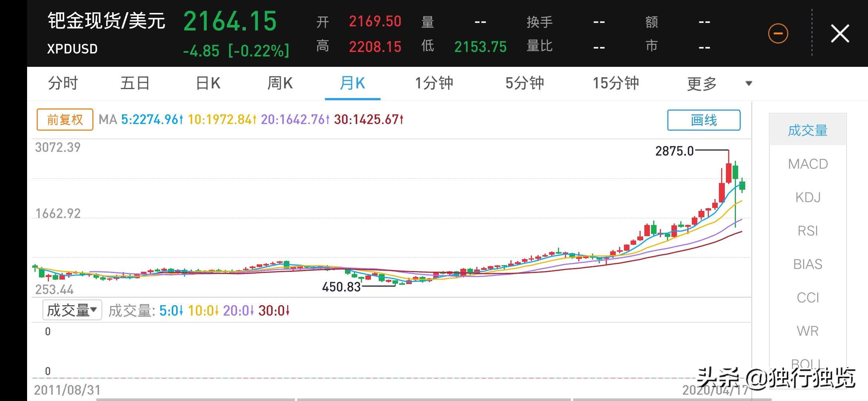Image resolution: width=868 pixels, height=401 pixels.
Task: Open the 更多 periods dropdown
Action: [x=701, y=83]
